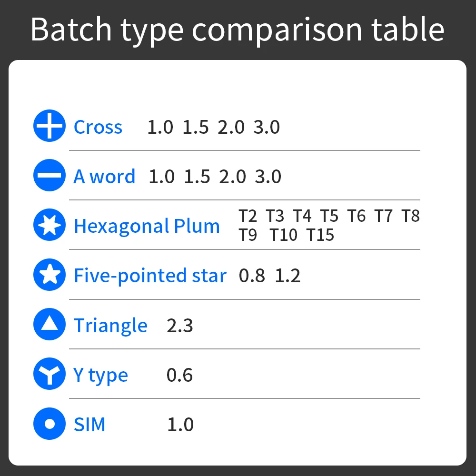Select the Y type label
This screenshot has width=476, height=476.
tap(100, 376)
